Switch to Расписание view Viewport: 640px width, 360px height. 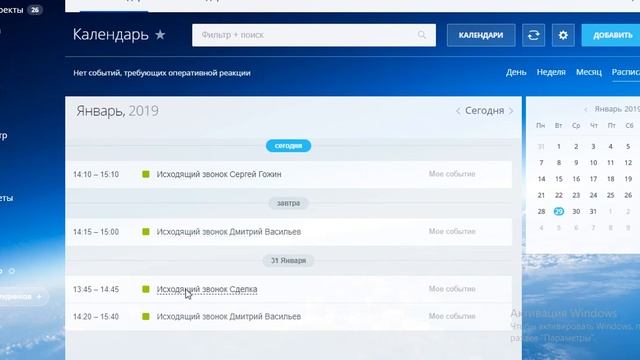tap(626, 72)
